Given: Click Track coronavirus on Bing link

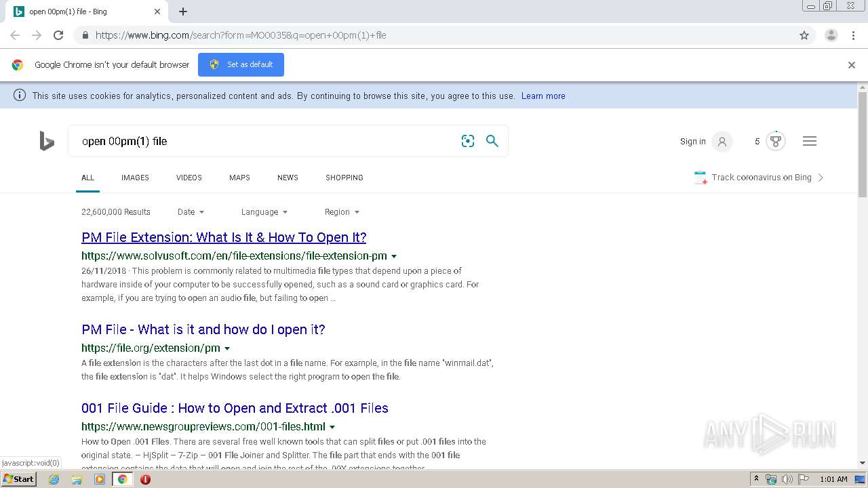Looking at the screenshot, I should [762, 178].
